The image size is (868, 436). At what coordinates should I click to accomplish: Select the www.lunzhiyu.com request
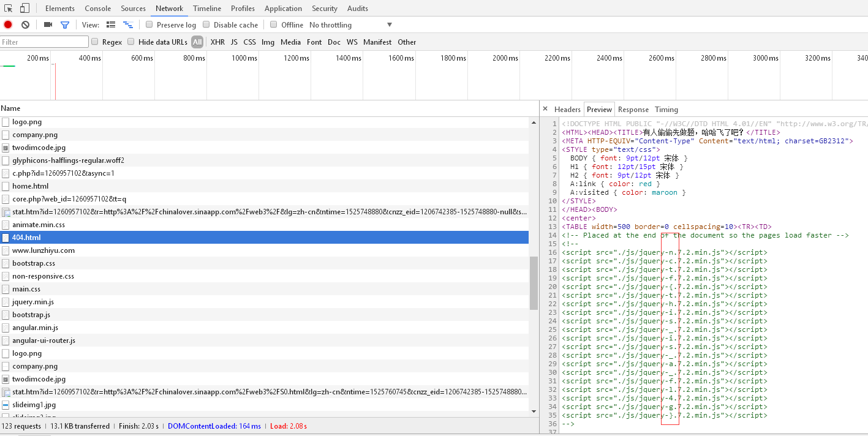point(43,250)
